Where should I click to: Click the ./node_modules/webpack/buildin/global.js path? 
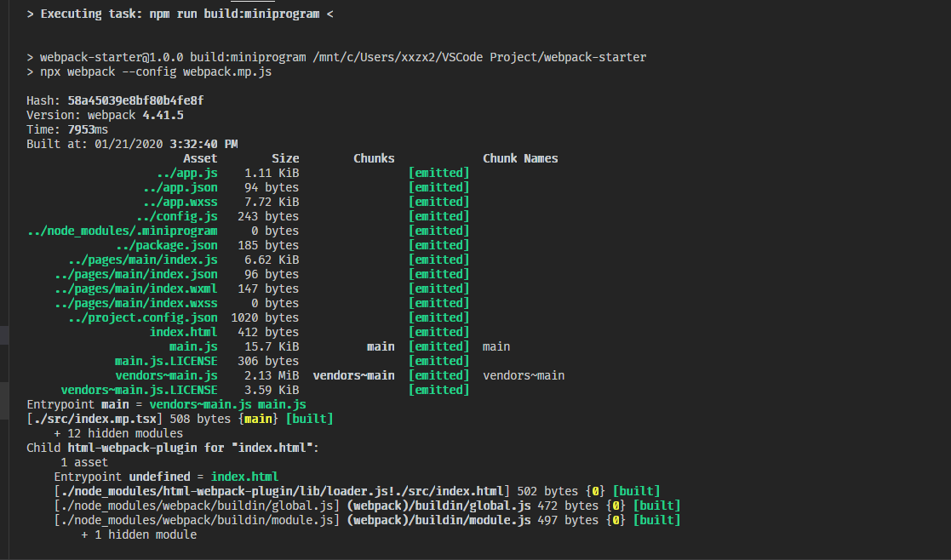pos(197,506)
